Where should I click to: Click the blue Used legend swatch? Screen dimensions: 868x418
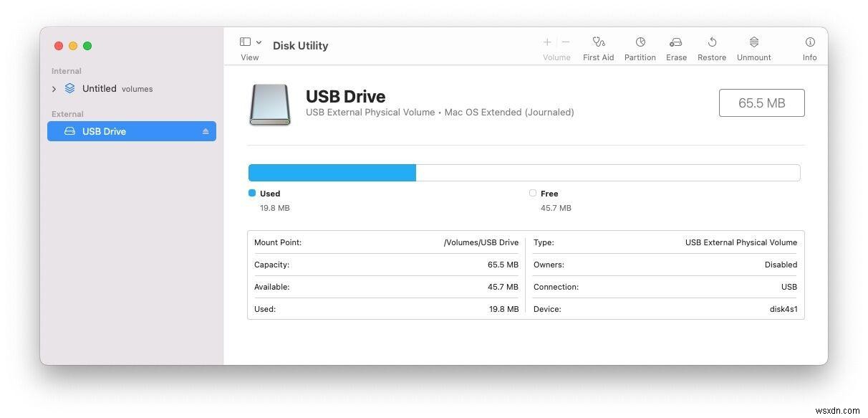point(252,193)
